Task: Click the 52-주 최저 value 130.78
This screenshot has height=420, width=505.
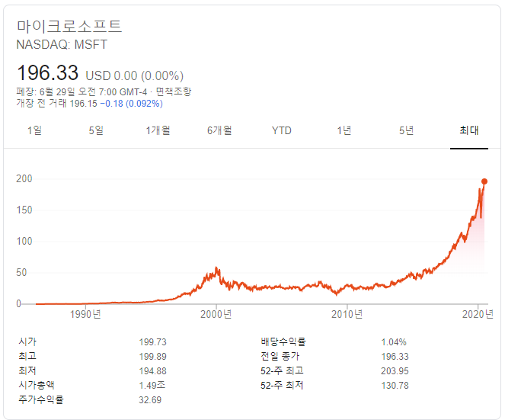Action: click(x=395, y=386)
